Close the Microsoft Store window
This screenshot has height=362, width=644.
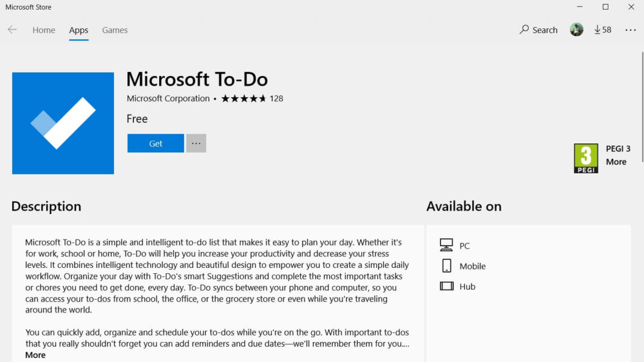coord(631,7)
